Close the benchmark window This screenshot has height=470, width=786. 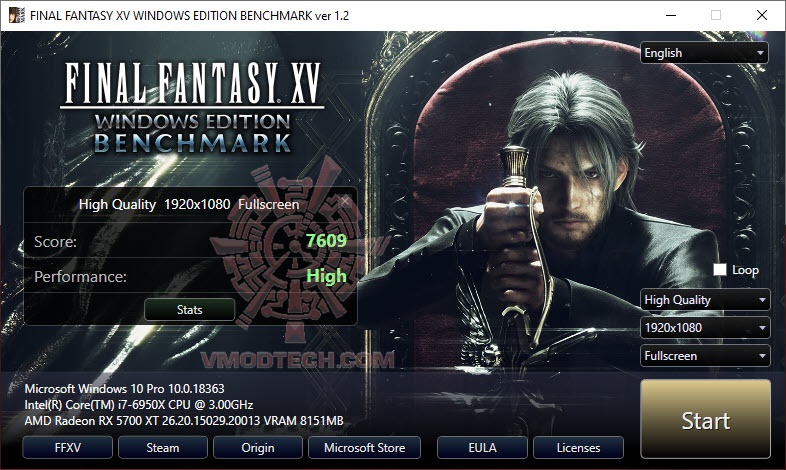click(x=762, y=15)
